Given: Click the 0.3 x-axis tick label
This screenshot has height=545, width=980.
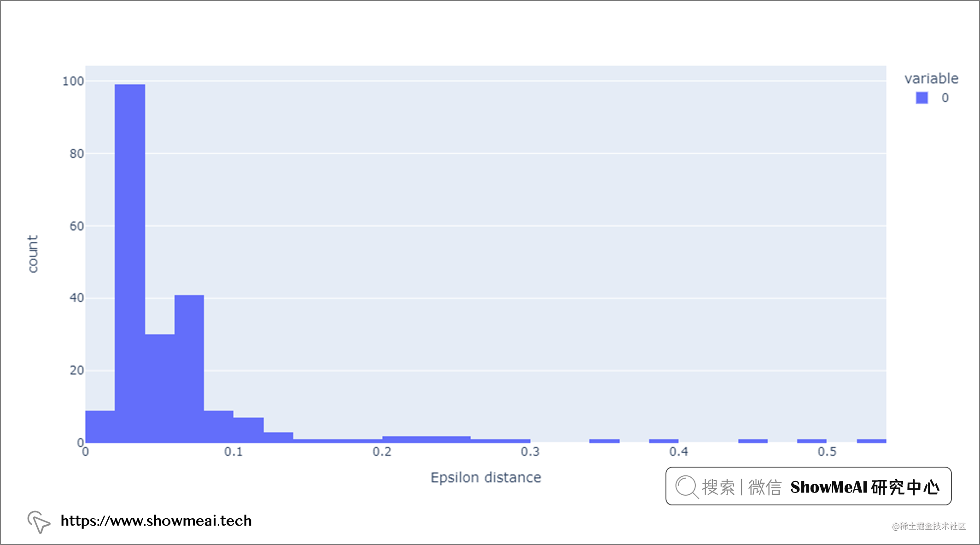Looking at the screenshot, I should coord(530,452).
